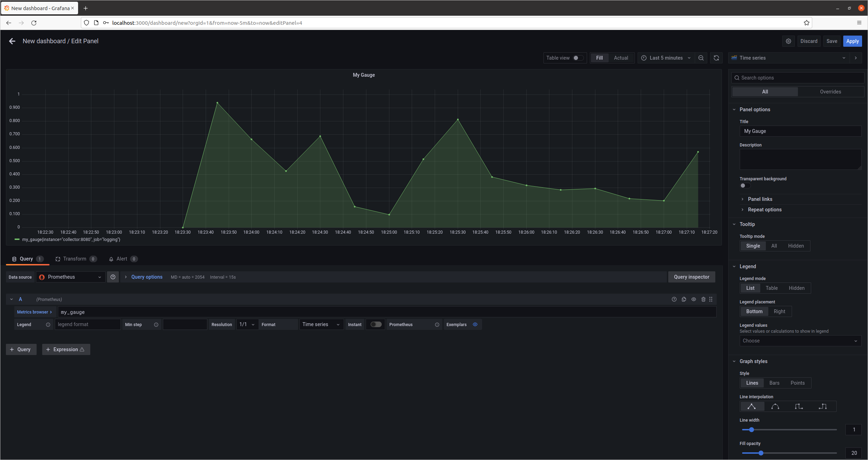868x460 pixels.
Task: Select the smooth line interpolation icon
Action: pos(775,406)
